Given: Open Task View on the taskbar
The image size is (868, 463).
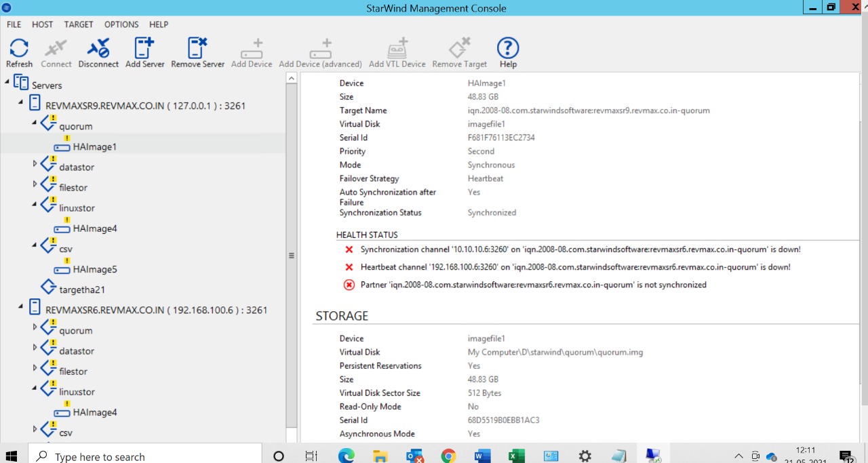Looking at the screenshot, I should [x=311, y=456].
